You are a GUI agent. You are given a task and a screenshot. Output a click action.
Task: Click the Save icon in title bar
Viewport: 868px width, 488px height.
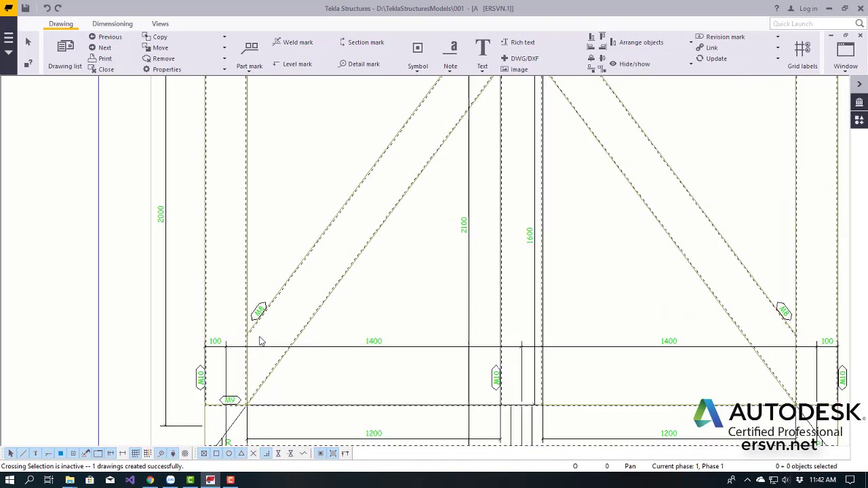(x=25, y=8)
